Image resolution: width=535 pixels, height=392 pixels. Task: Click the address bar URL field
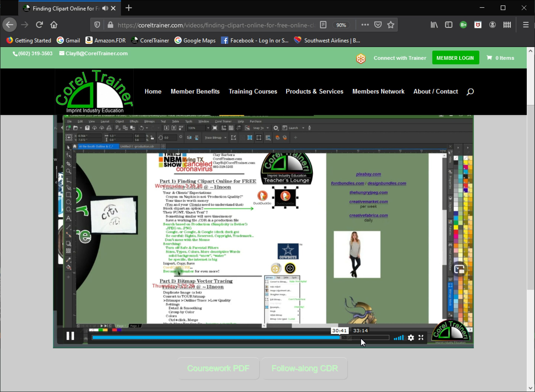point(216,25)
